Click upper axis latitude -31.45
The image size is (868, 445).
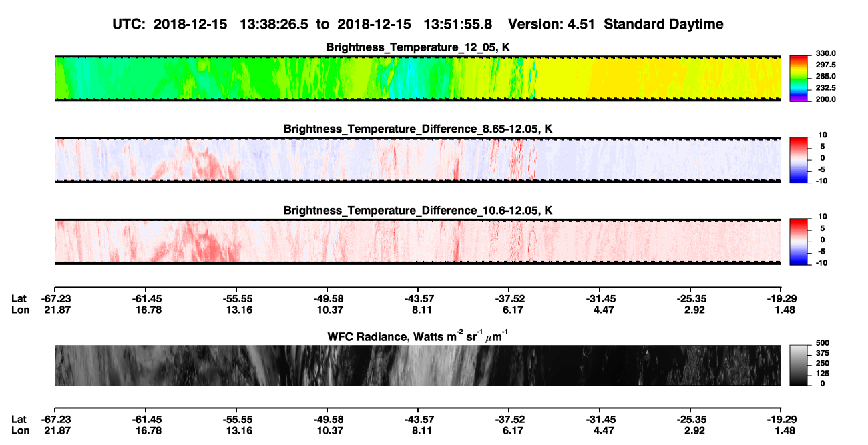pos(602,298)
